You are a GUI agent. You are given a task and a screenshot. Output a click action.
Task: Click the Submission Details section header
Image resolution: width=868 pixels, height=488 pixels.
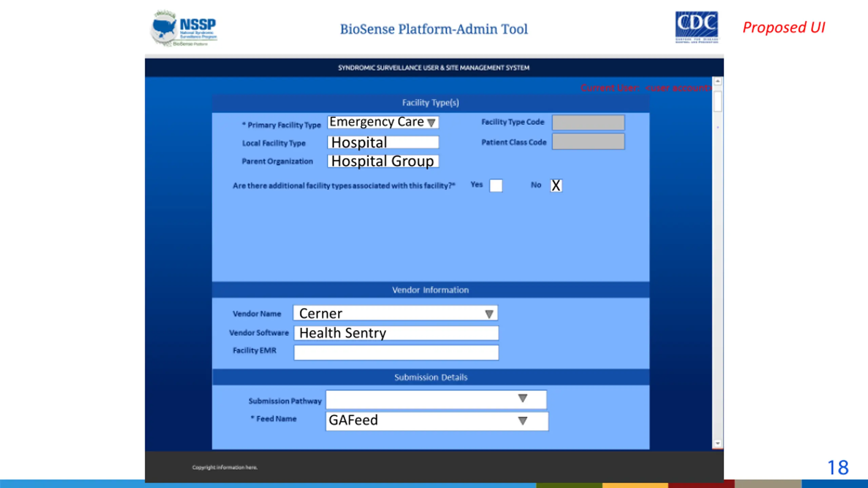(x=430, y=377)
